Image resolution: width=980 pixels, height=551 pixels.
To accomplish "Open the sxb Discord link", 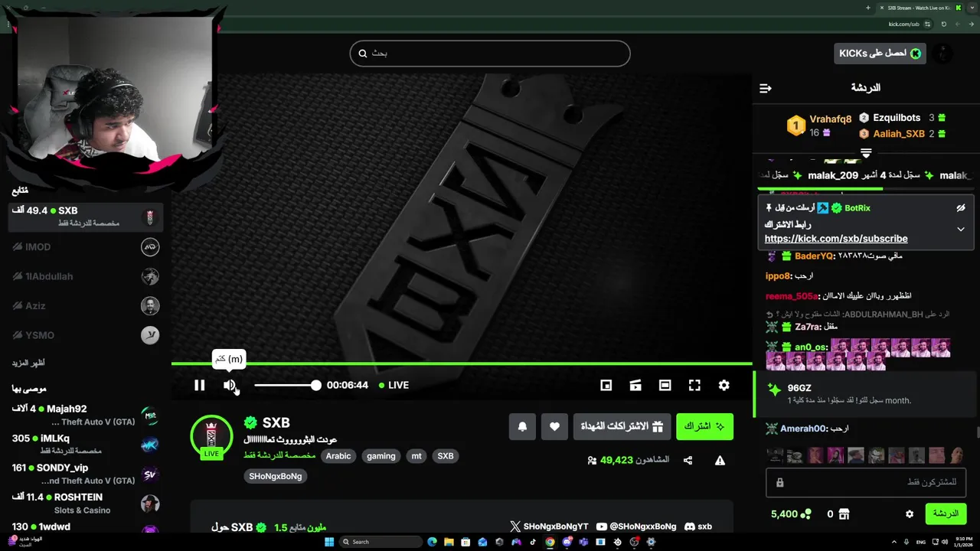I will (x=698, y=527).
